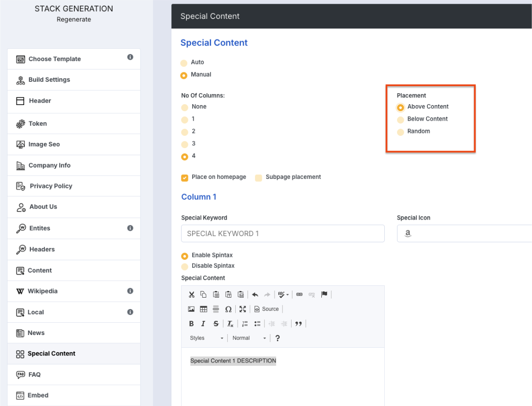Image resolution: width=532 pixels, height=406 pixels.
Task: Open the Styles dropdown
Action: tap(207, 338)
